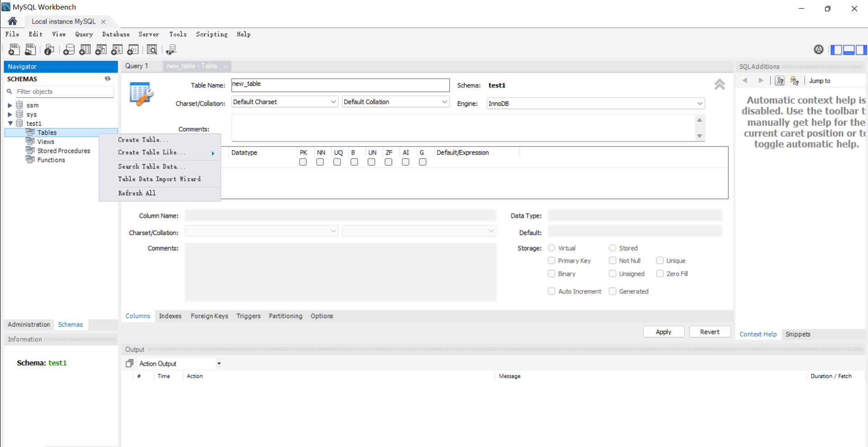Choose Table Data Import Wizard

[x=160, y=179]
